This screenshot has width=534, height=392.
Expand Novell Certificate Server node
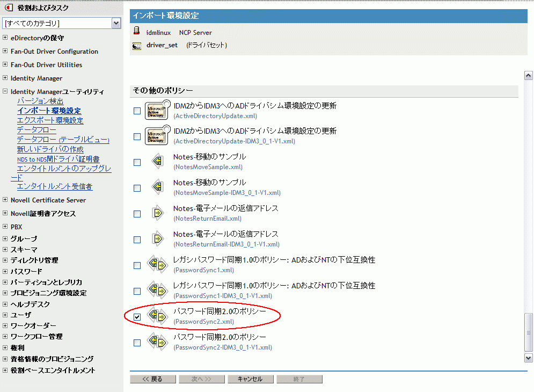coord(5,199)
